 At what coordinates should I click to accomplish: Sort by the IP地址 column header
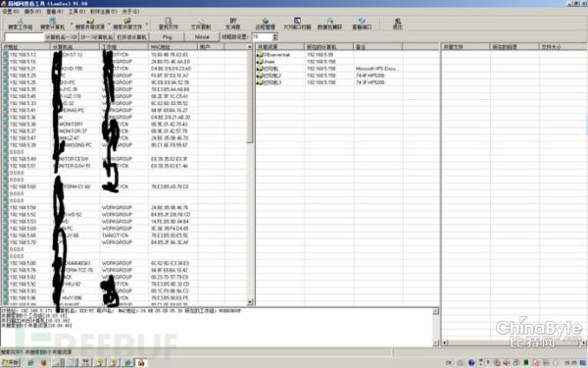point(25,47)
